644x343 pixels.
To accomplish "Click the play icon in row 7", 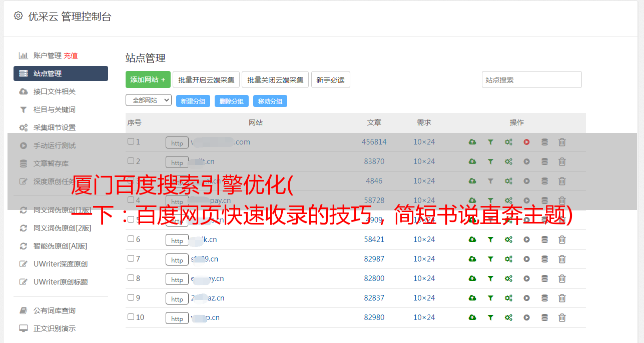I will (526, 259).
